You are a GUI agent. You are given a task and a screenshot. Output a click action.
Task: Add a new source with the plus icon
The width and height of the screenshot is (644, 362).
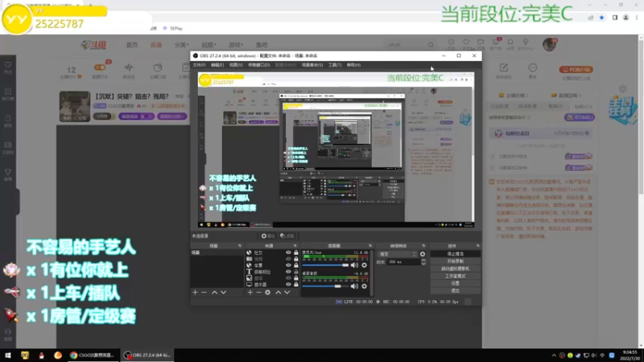(250, 292)
